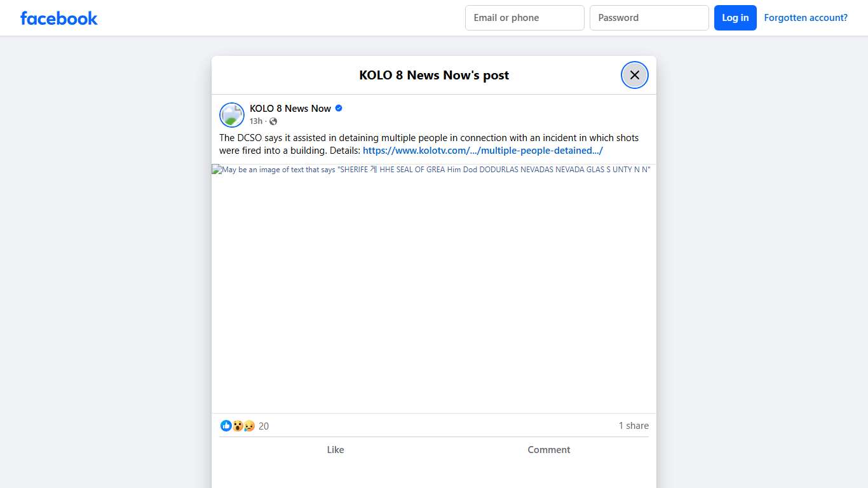Click the Wow reaction emoji
This screenshot has width=868, height=488.
click(x=238, y=426)
